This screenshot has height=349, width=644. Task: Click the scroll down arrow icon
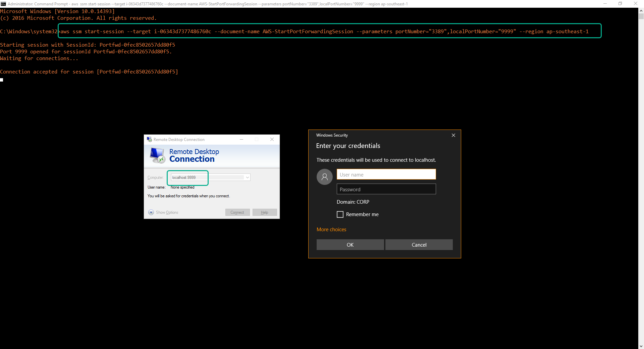pyautogui.click(x=641, y=346)
